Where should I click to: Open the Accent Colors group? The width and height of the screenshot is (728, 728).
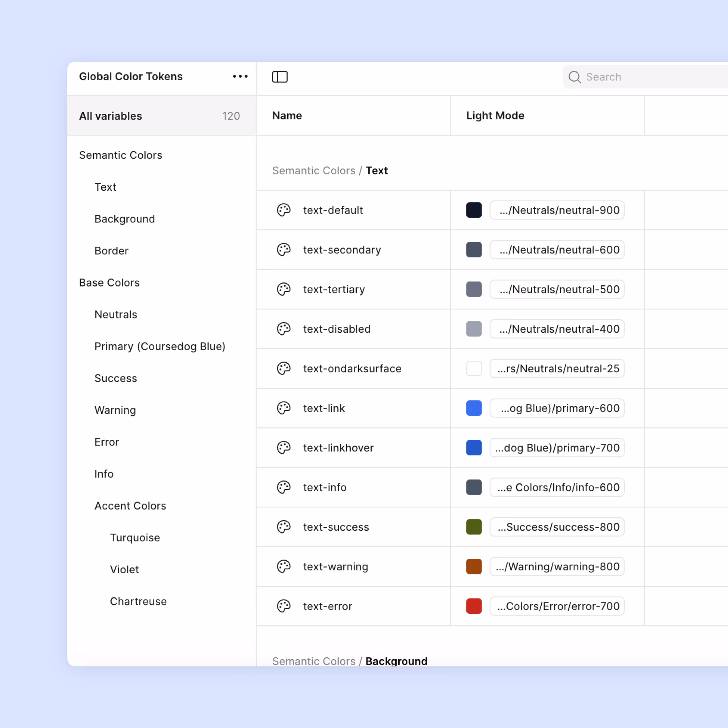(x=130, y=506)
